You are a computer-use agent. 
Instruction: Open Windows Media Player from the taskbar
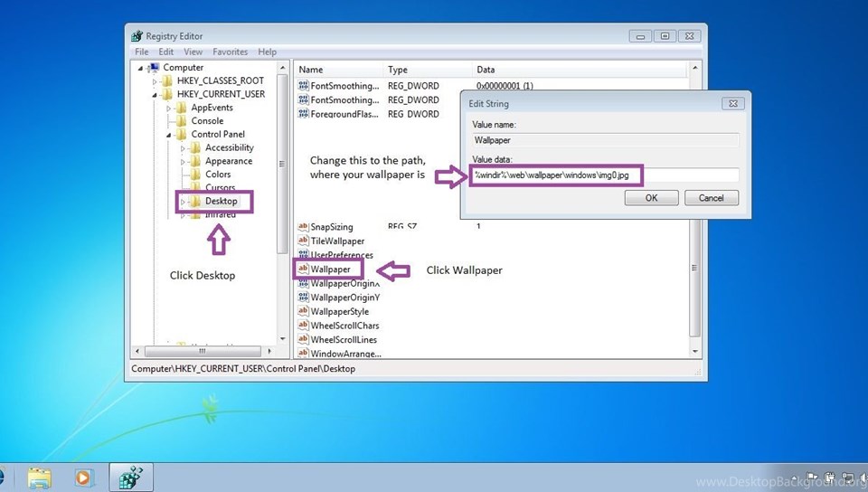point(84,478)
